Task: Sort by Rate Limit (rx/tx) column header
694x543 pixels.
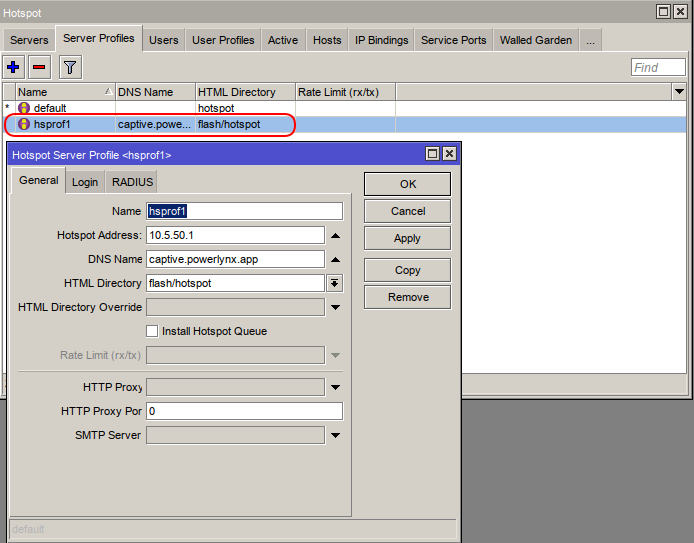Action: tap(346, 92)
